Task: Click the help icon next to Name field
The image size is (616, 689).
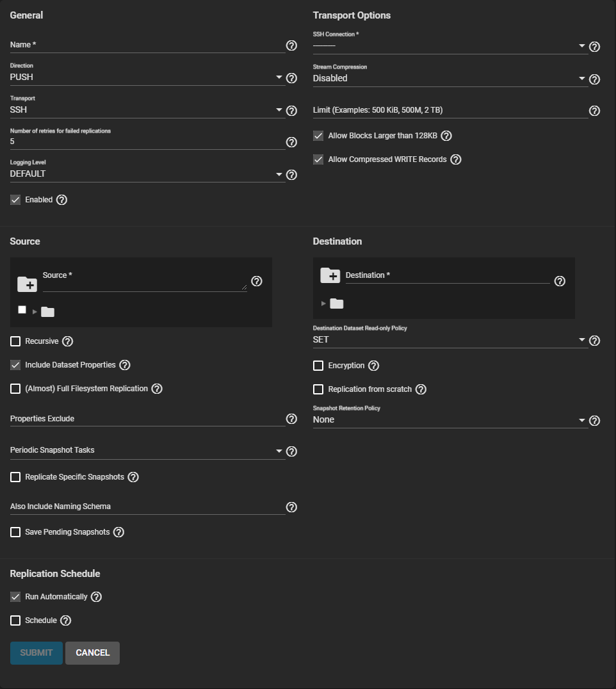Action: click(291, 45)
